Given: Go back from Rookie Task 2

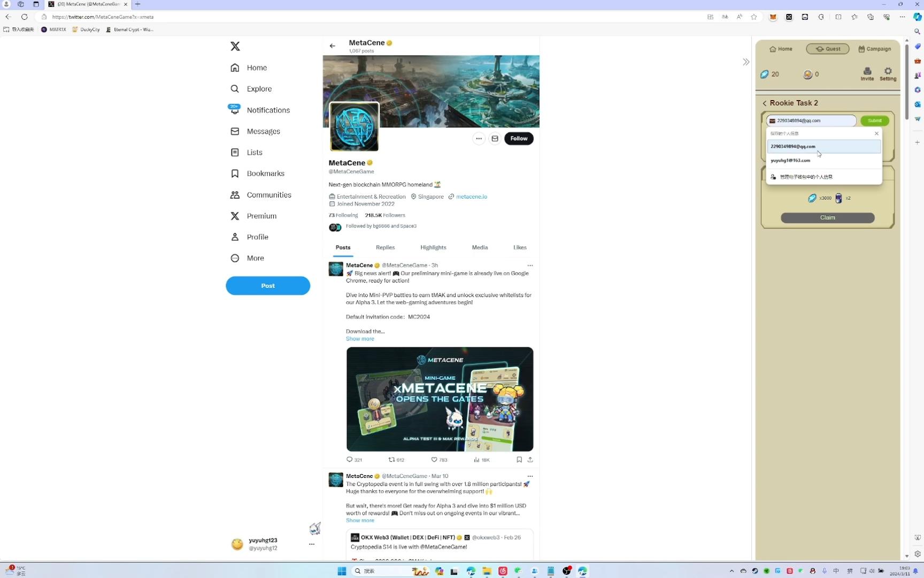Looking at the screenshot, I should pos(765,103).
